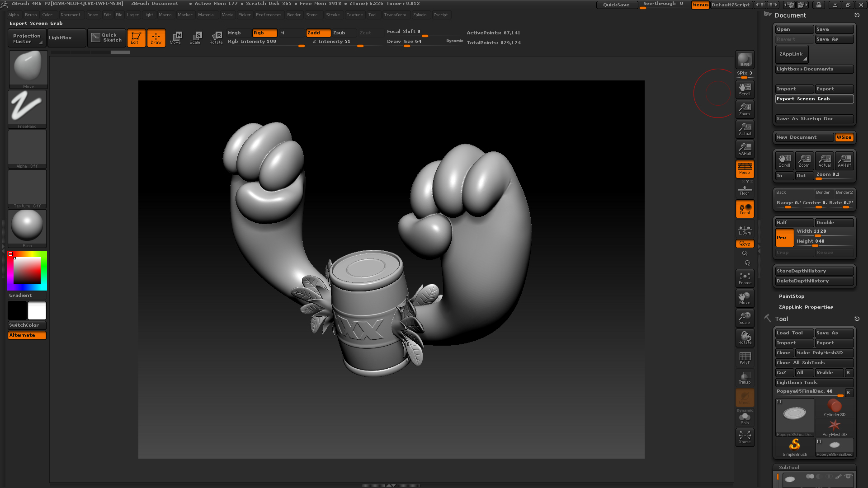Viewport: 868px width, 488px height.
Task: Enable the Mrgb mode
Action: (239, 33)
